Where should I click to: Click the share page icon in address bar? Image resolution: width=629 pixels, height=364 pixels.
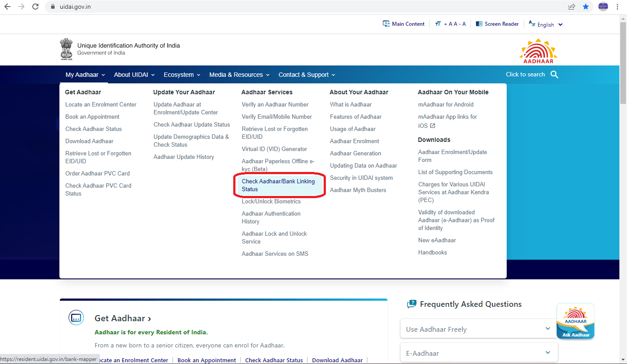(572, 7)
